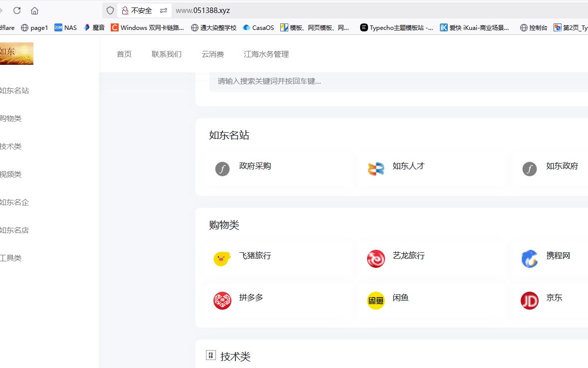Select 联系我们 in top navigation
The height and width of the screenshot is (368, 588).
point(167,54)
